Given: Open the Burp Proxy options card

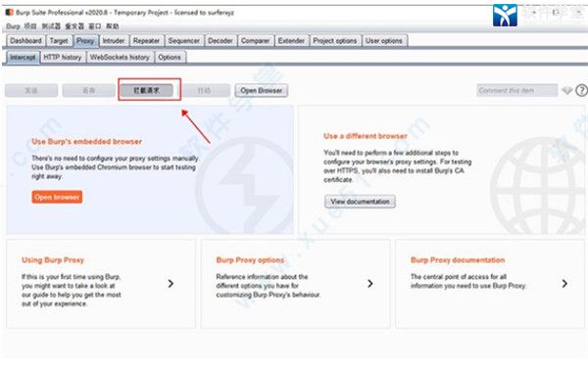Looking at the screenshot, I should [x=296, y=284].
